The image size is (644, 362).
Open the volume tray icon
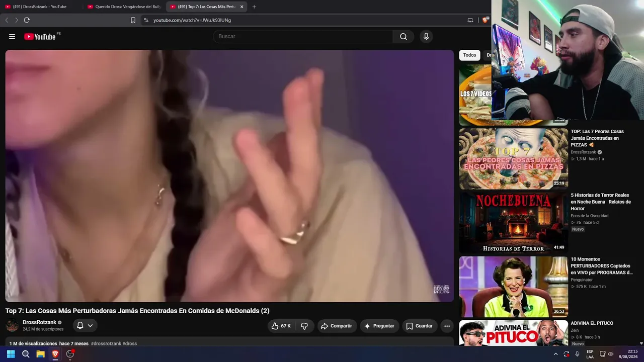coord(610,354)
